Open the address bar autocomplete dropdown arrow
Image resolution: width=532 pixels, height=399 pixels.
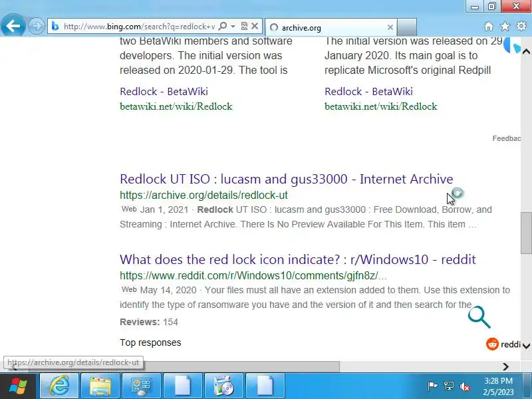coord(233,26)
